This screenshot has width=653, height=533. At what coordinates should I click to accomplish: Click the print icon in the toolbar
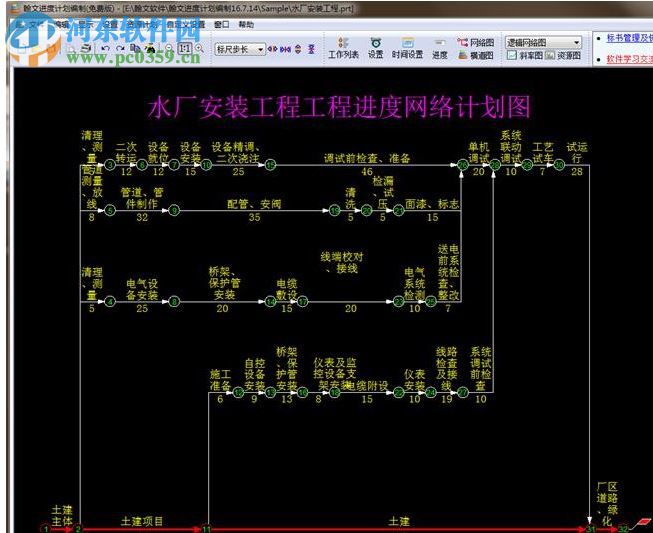[86, 48]
